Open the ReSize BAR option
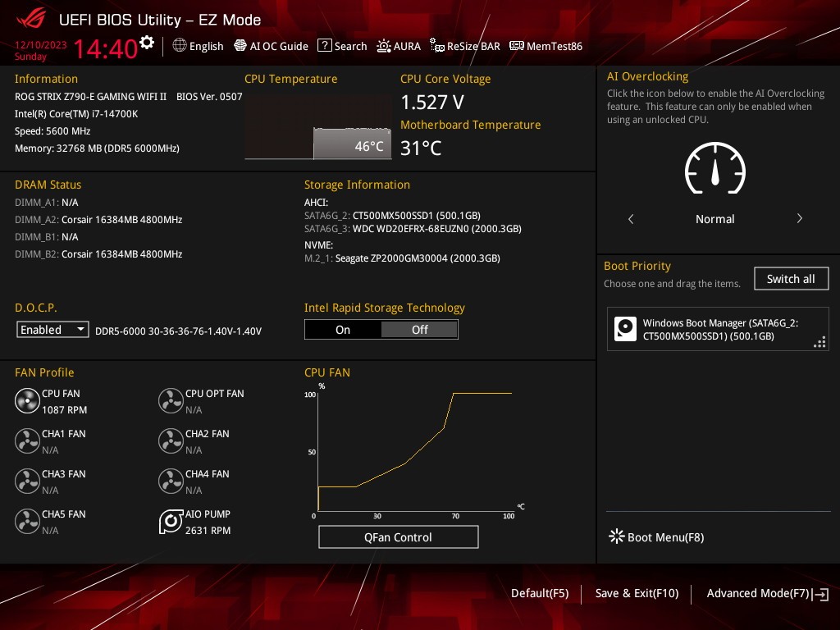The height and width of the screenshot is (630, 840). click(463, 46)
